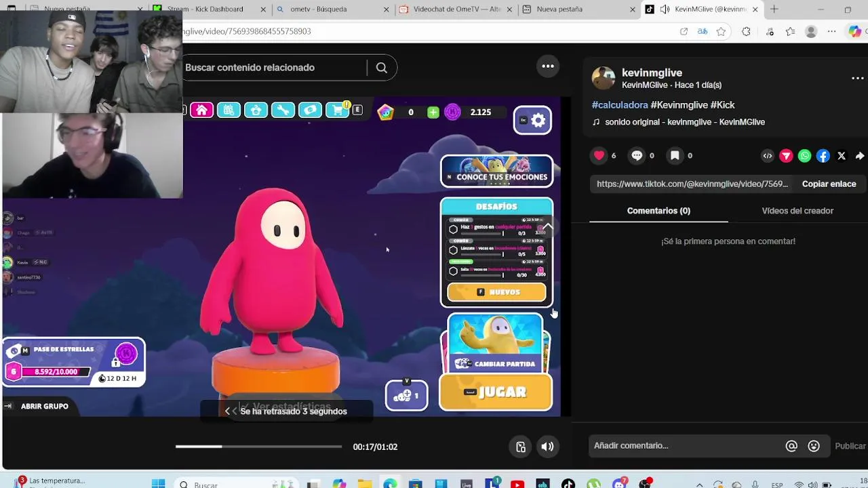The image size is (868, 488).
Task: Click the yellow JUGAR button in game
Action: click(x=496, y=392)
